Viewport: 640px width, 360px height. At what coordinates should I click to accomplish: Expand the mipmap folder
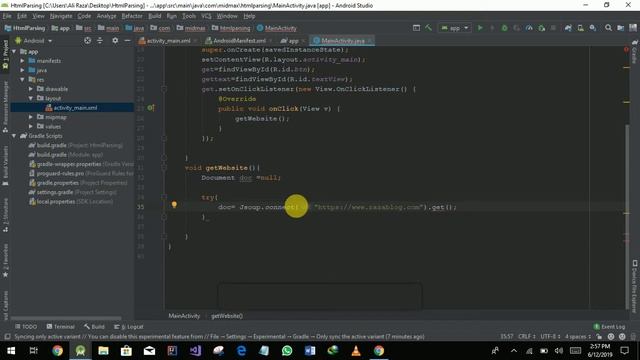pyautogui.click(x=31, y=117)
